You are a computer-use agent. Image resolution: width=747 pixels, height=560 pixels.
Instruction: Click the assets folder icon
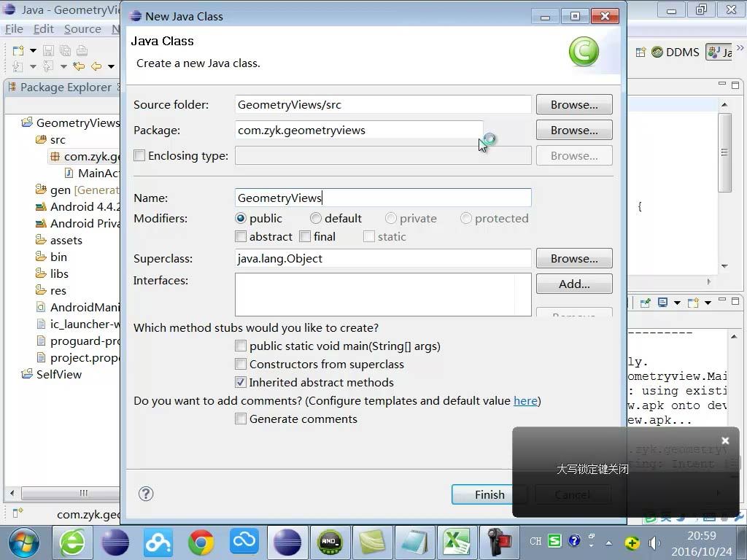41,240
